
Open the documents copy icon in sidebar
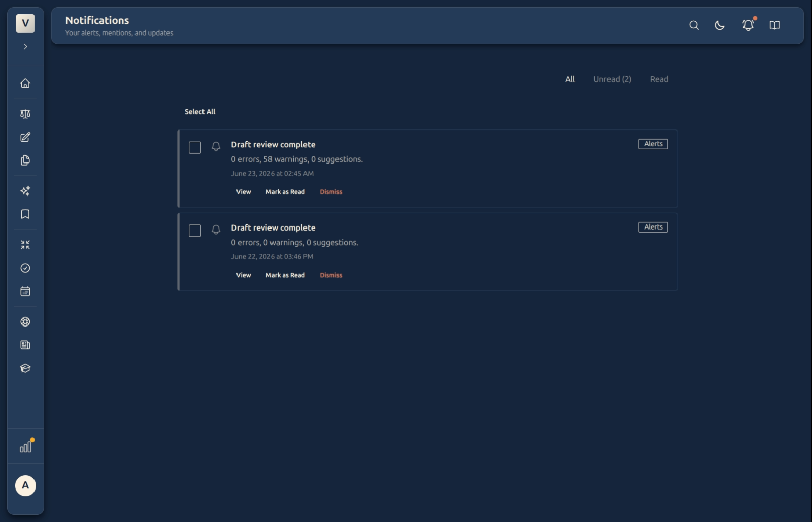pos(25,160)
